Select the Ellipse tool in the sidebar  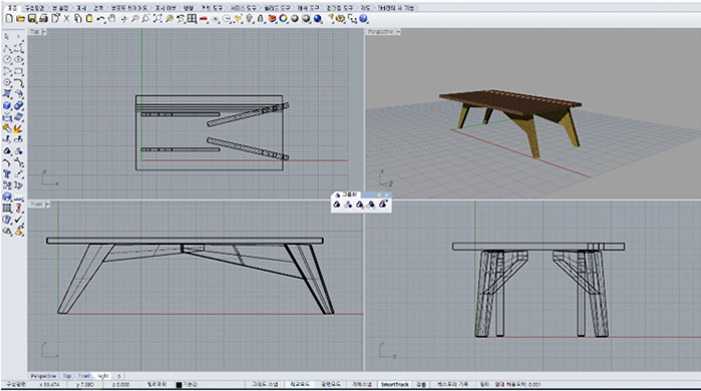point(18,59)
